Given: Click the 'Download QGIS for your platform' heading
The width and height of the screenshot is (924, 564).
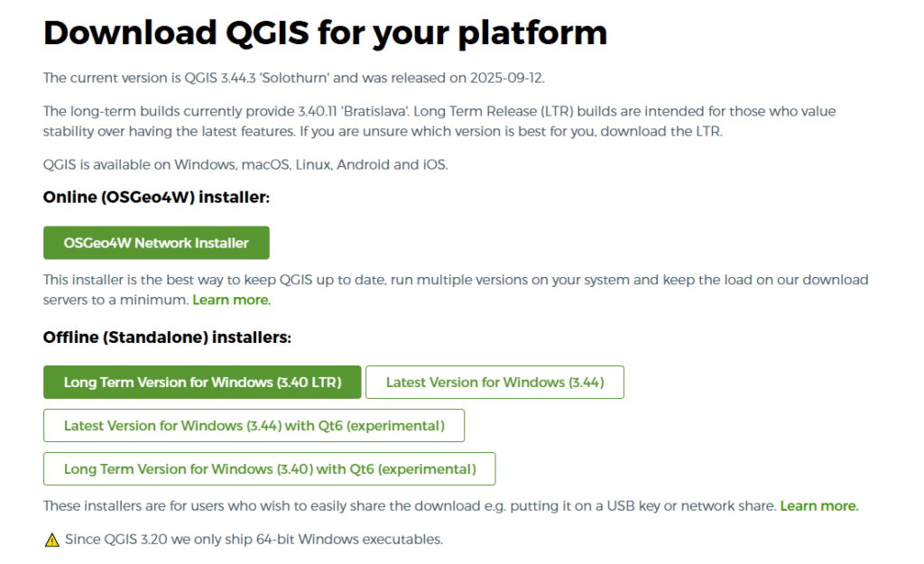Looking at the screenshot, I should click(x=325, y=33).
